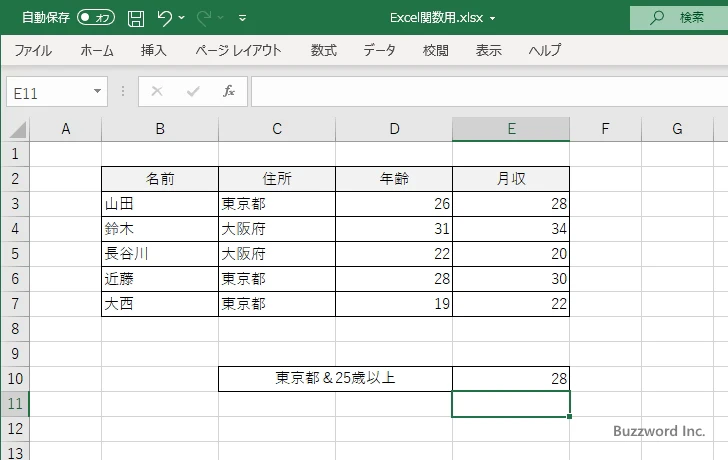Click the 東京都＆25歳以上 label cell
Viewport: 728px width, 460px height.
[335, 379]
